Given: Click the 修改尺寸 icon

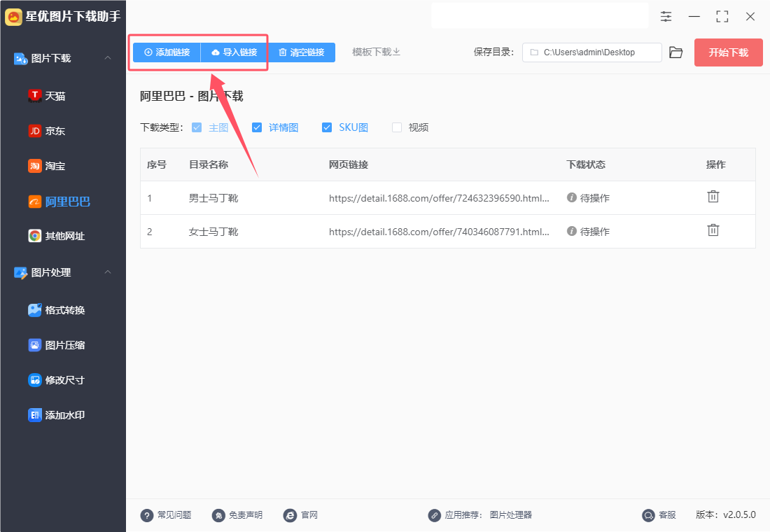Looking at the screenshot, I should (x=34, y=379).
